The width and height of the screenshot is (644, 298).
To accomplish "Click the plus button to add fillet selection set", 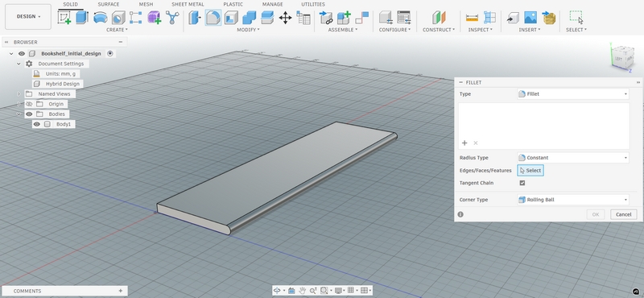I will [464, 143].
